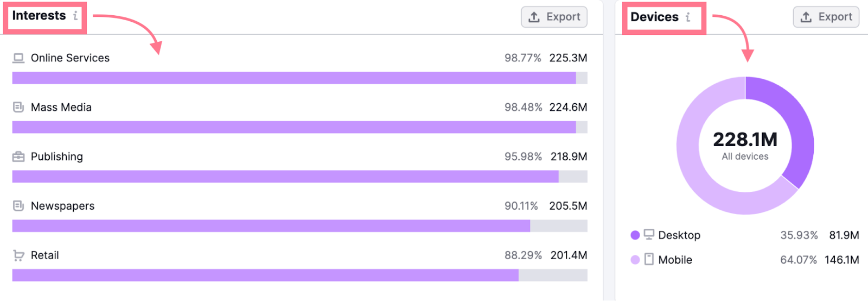The width and height of the screenshot is (868, 301).
Task: Click the newspaper icon beside Newspapers
Action: (x=18, y=206)
